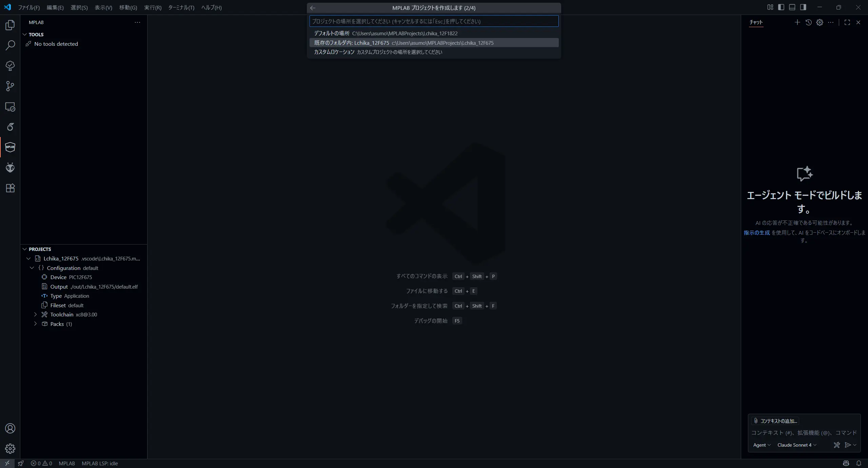The image size is (868, 468).
Task: Toggle the bottom panel layout button
Action: point(792,7)
